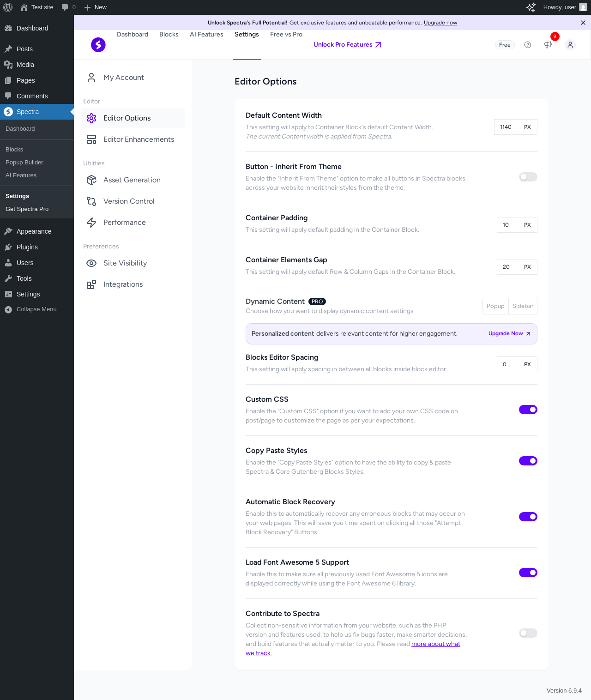This screenshot has width=591, height=700.
Task: Click the AI sparkle icon in admin bar
Action: [x=531, y=7]
